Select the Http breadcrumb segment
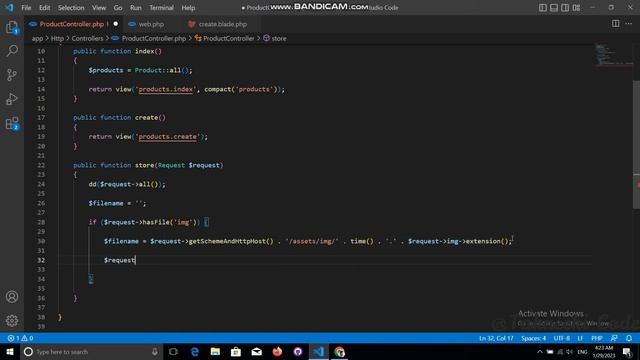640x360 pixels. pos(57,38)
